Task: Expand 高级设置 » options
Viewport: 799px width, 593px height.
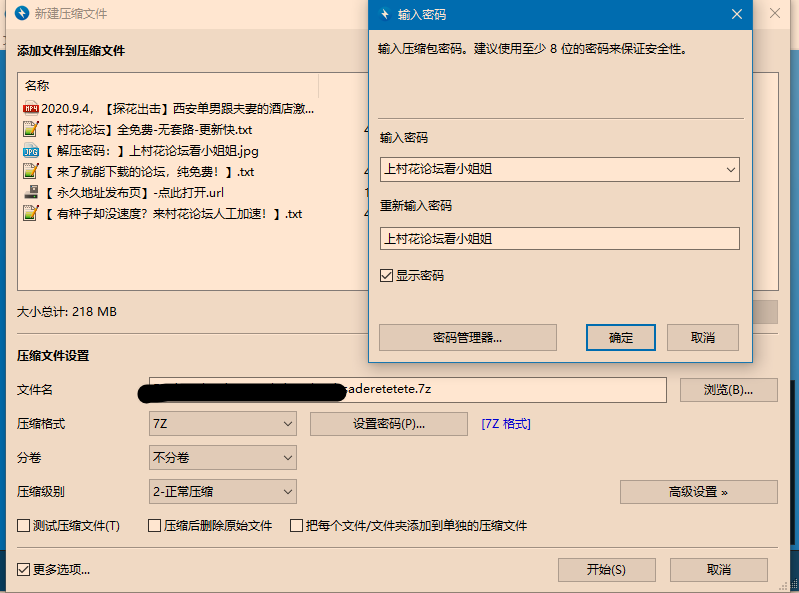Action: pyautogui.click(x=699, y=492)
